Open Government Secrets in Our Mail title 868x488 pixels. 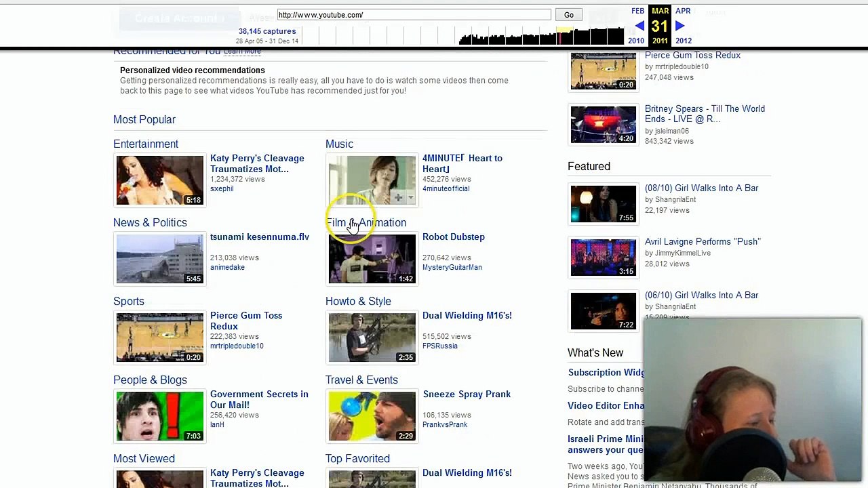click(259, 399)
